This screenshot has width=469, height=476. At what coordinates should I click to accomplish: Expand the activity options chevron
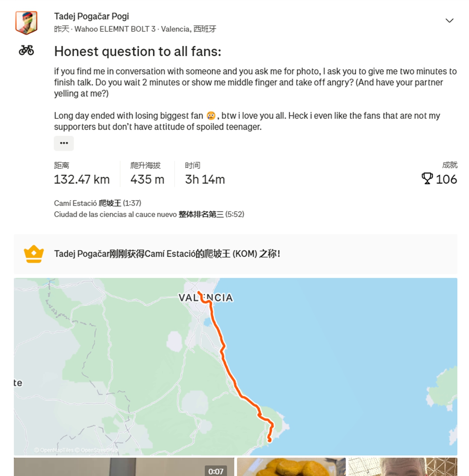pyautogui.click(x=449, y=20)
